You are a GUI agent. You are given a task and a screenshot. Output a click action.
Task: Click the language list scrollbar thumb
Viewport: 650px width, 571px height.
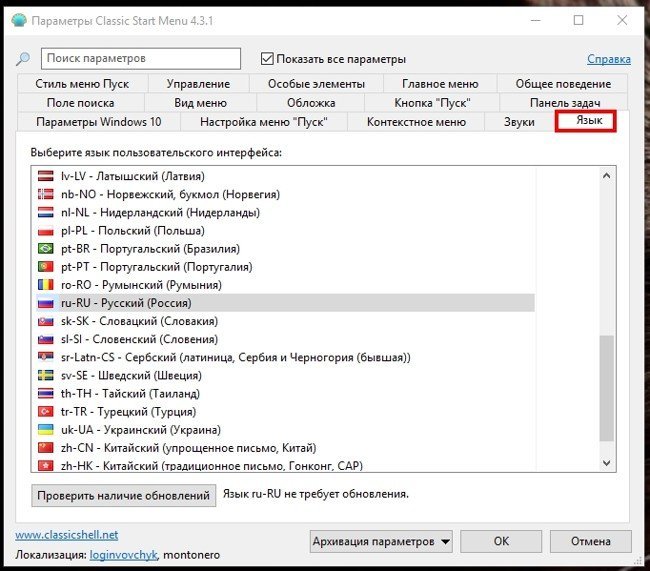[606, 388]
